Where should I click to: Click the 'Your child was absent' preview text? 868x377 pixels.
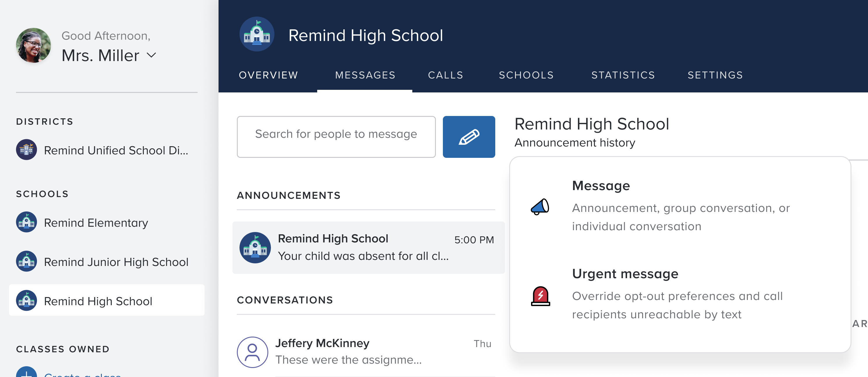point(363,256)
